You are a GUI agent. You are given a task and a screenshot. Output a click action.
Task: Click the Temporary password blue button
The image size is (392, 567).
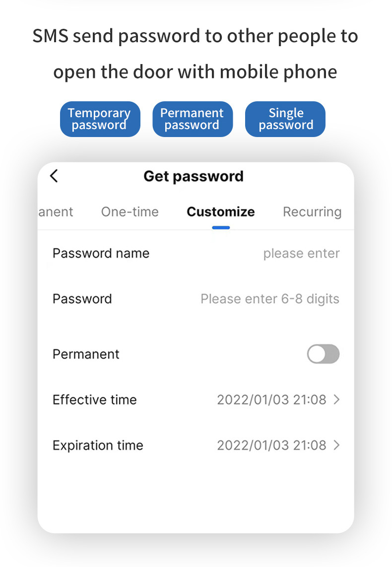point(100,119)
